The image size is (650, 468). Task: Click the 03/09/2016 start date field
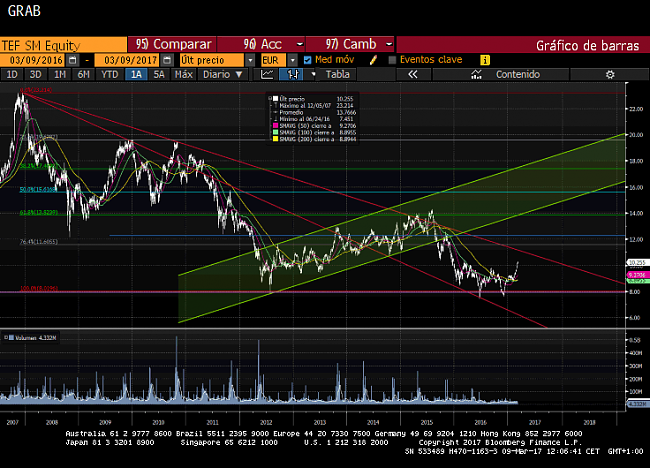34,60
